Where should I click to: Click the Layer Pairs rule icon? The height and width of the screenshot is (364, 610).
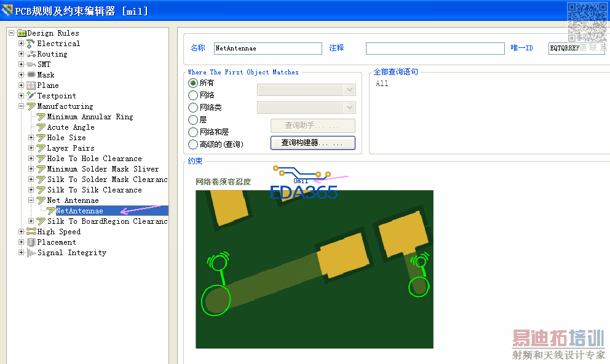[x=41, y=148]
